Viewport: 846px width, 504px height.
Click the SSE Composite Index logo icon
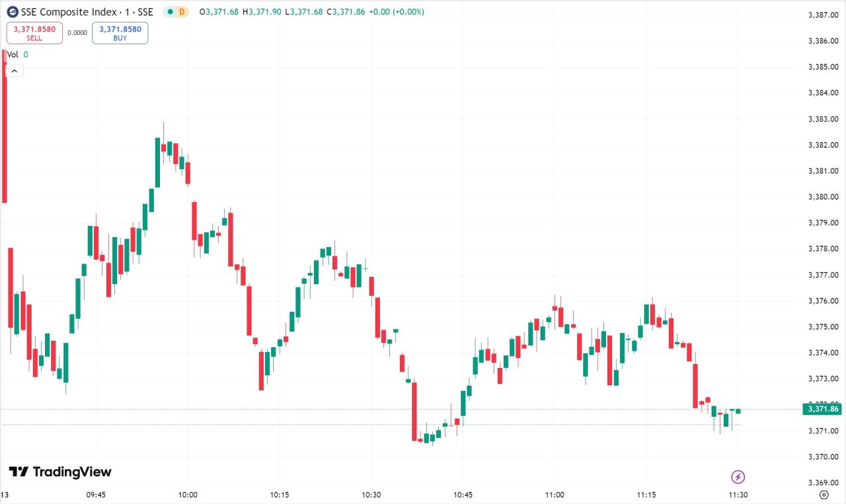point(13,12)
